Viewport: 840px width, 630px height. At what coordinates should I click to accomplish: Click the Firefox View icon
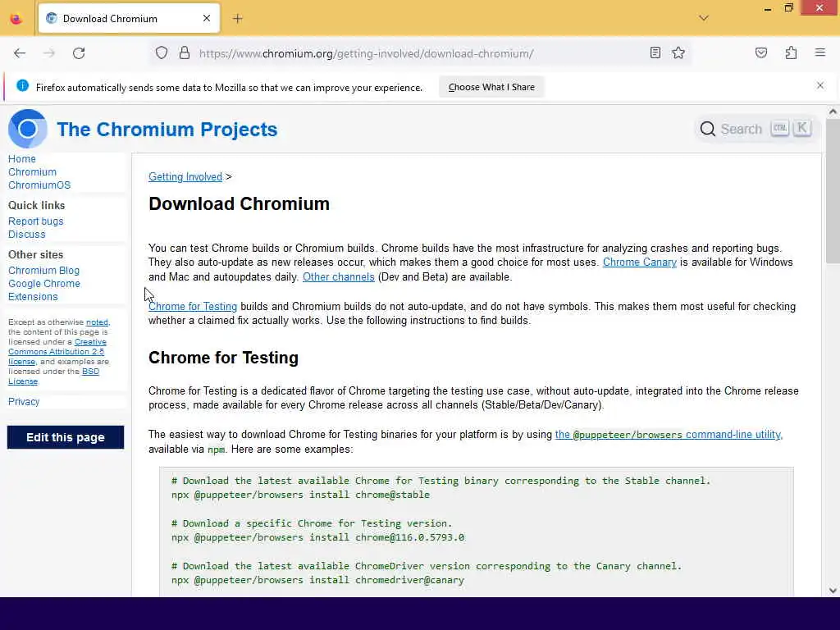[x=16, y=19]
